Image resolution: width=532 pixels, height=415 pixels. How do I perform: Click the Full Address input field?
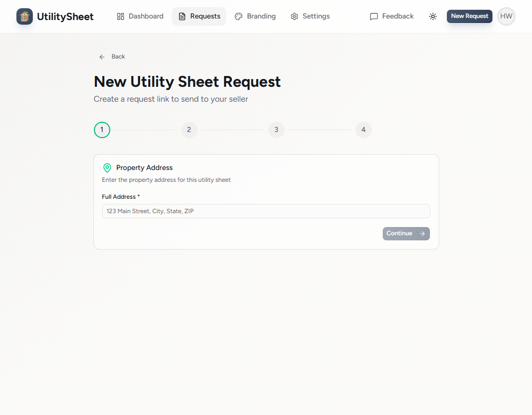click(x=266, y=211)
